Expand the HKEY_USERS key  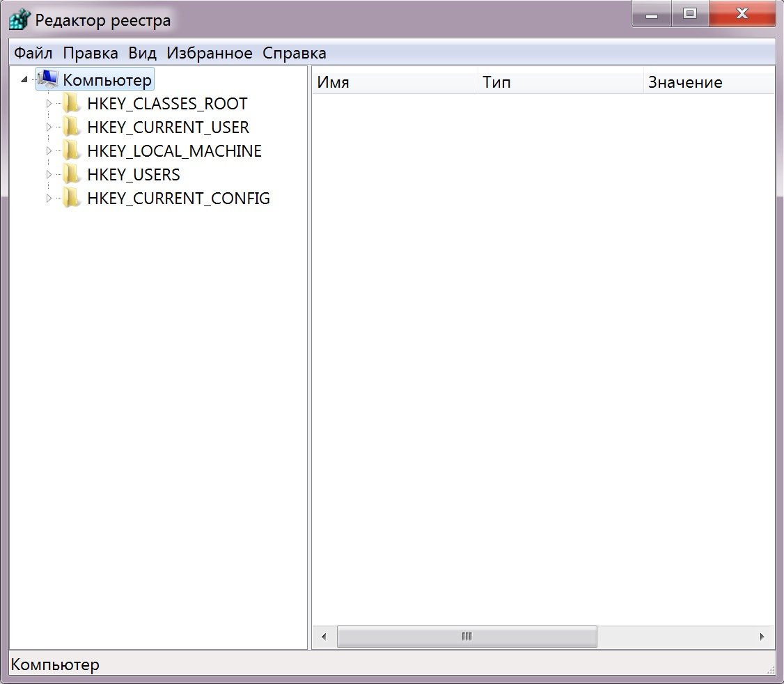point(49,175)
